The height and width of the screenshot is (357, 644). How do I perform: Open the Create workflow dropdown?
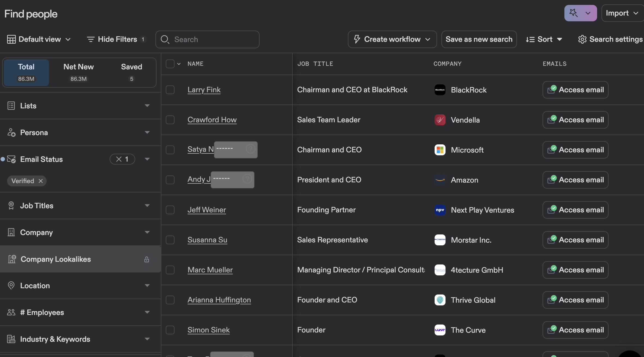click(x=392, y=39)
